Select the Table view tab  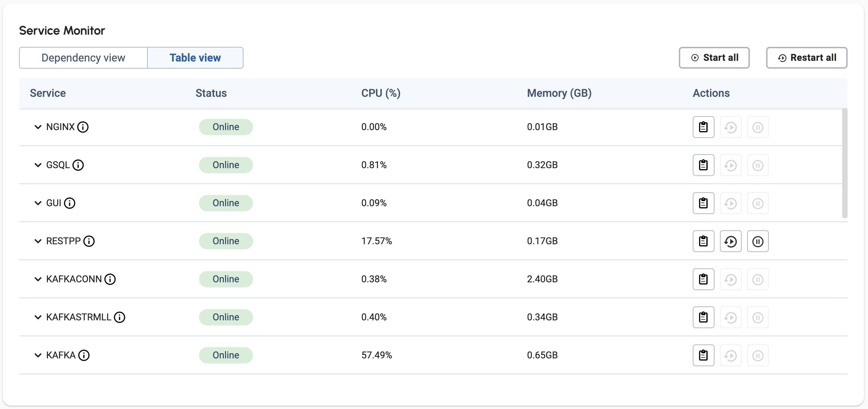[195, 57]
